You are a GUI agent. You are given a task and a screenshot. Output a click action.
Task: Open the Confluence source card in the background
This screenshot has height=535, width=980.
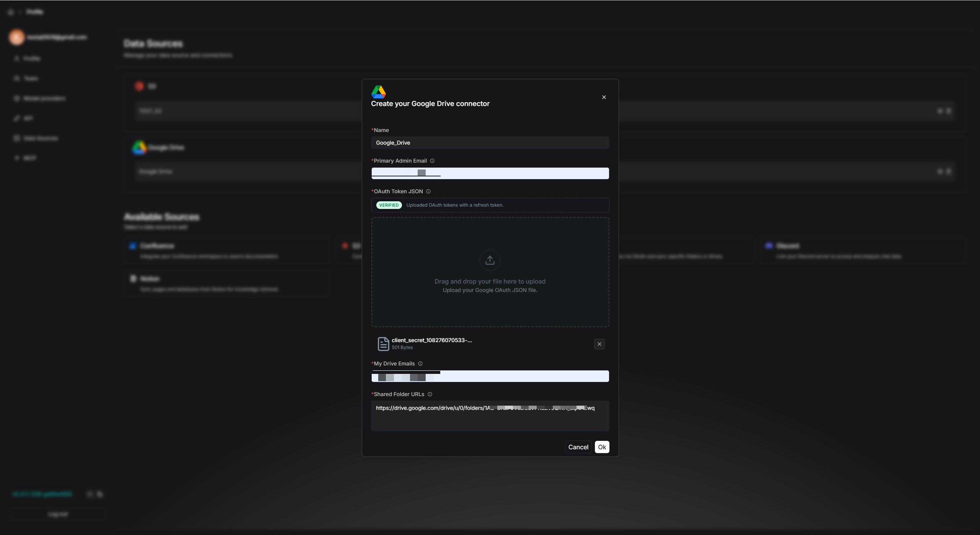[x=227, y=251]
